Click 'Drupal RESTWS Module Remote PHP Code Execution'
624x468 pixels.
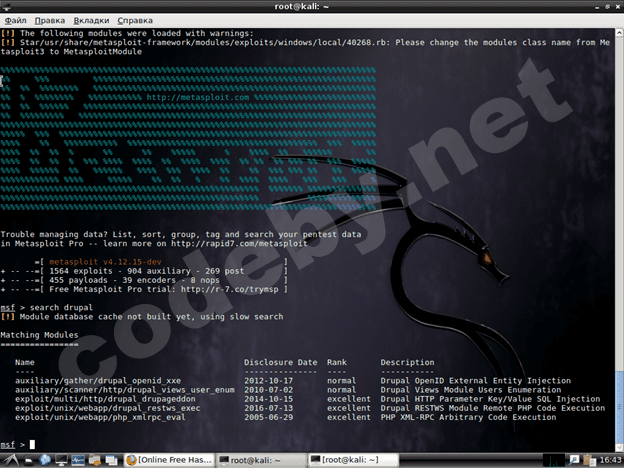[x=493, y=408]
